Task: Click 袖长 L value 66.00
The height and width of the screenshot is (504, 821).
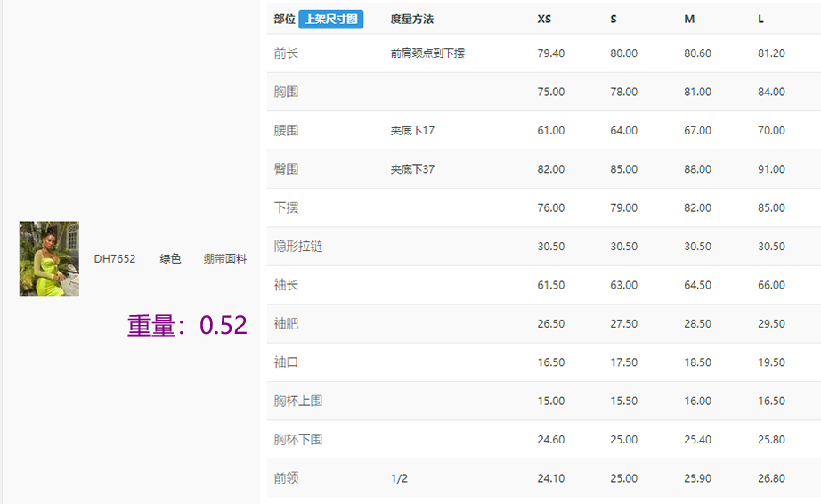Action: 771,285
